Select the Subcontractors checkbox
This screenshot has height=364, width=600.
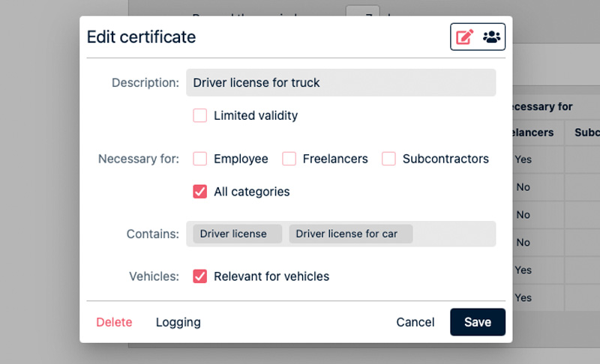pos(388,159)
